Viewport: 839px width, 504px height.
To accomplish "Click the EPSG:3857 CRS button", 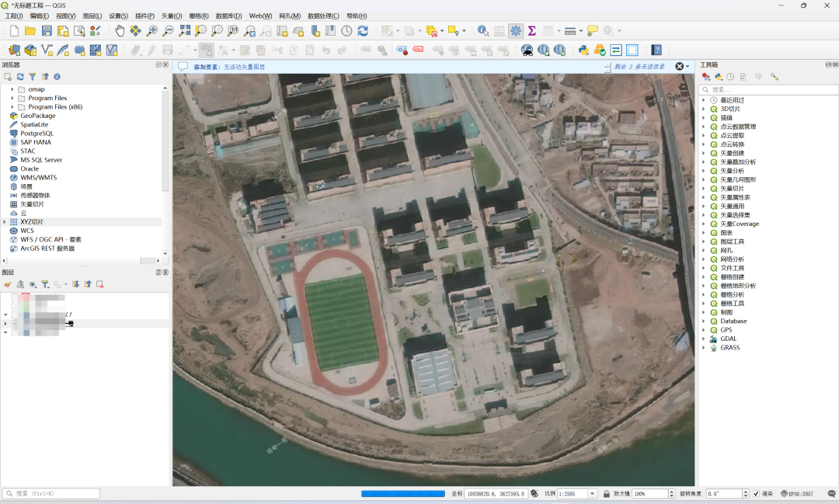I will click(797, 494).
